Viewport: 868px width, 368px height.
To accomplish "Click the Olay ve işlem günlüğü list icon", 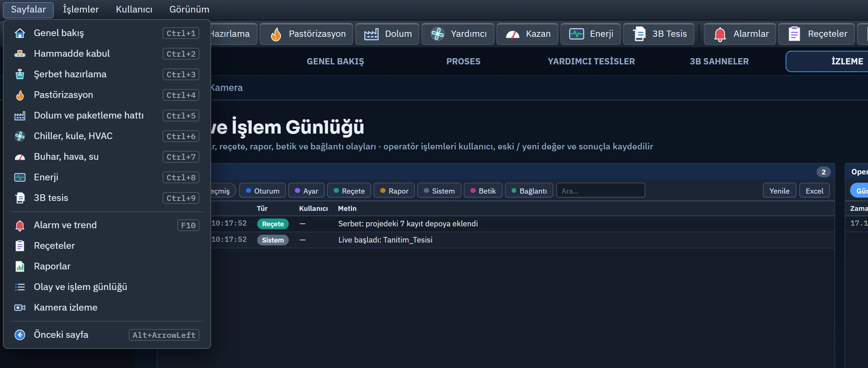I will click(x=20, y=287).
